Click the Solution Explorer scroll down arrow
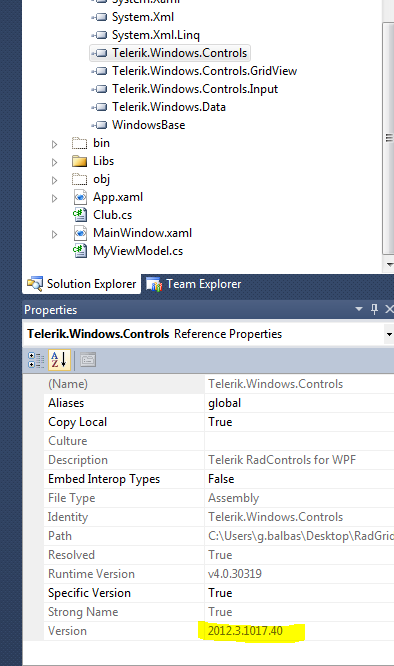This screenshot has height=666, width=394. pyautogui.click(x=389, y=264)
